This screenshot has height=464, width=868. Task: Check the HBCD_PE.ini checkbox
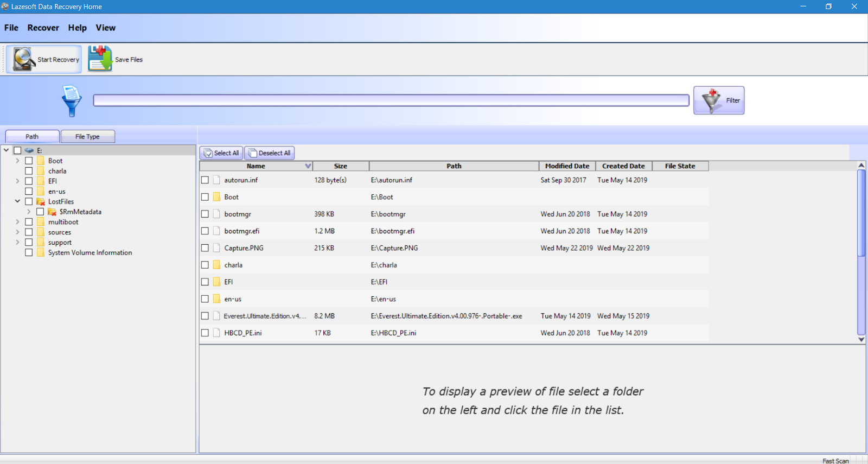click(205, 333)
